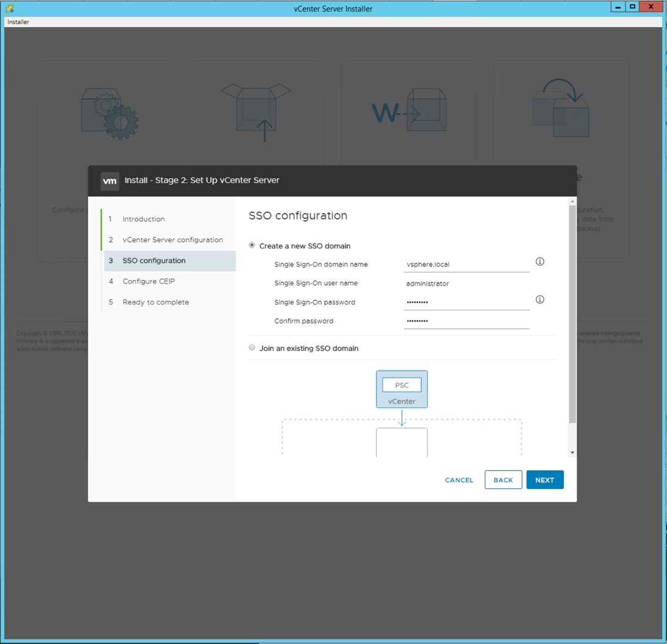Viewport: 667px width, 644px height.
Task: Click the Restore boxes icon in background
Action: tap(561, 107)
